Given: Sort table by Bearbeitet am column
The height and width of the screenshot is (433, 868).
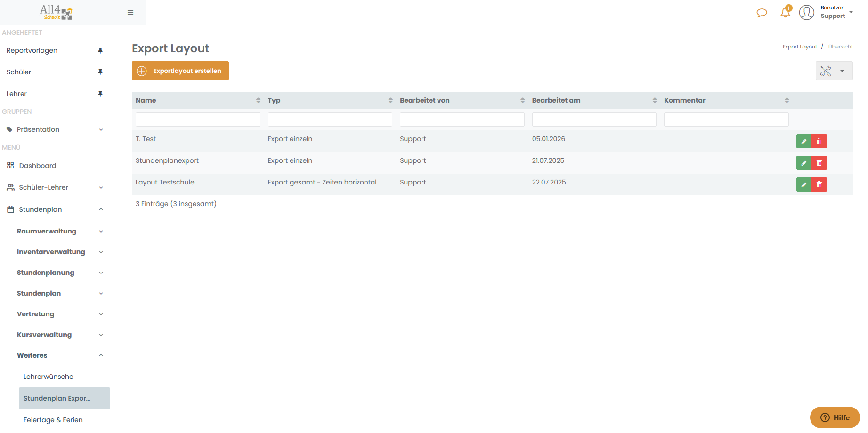Looking at the screenshot, I should click(655, 100).
